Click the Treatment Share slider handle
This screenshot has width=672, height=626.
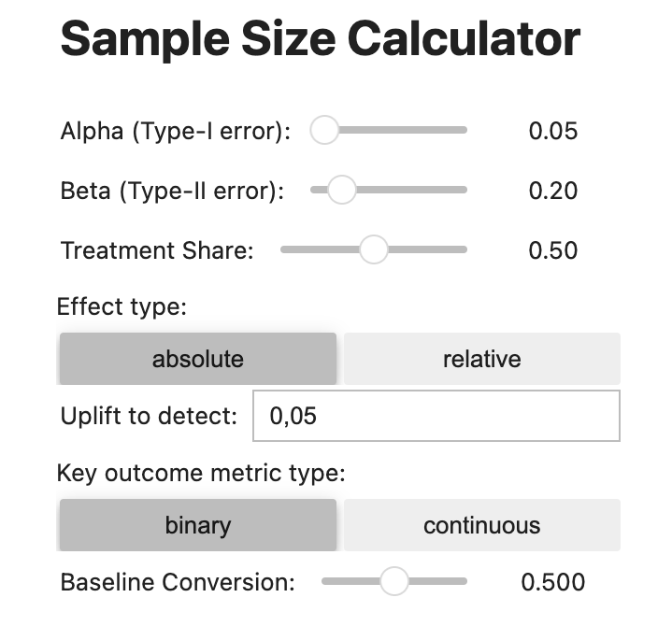click(374, 249)
